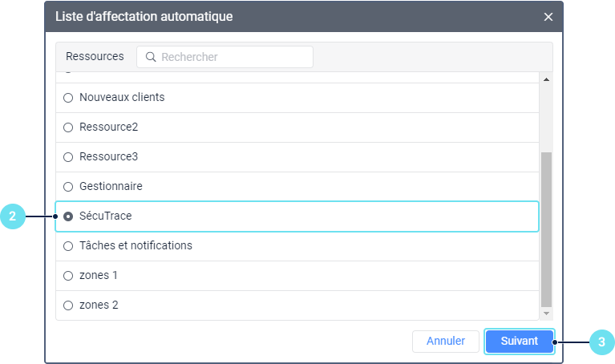Choose the Ressource3 radio option

(68, 157)
